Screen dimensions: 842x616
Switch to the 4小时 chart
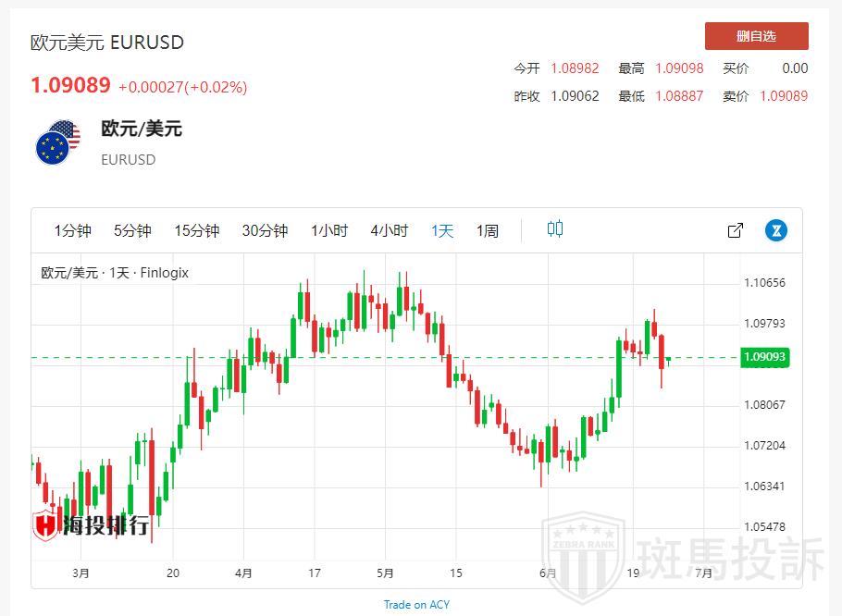click(389, 230)
